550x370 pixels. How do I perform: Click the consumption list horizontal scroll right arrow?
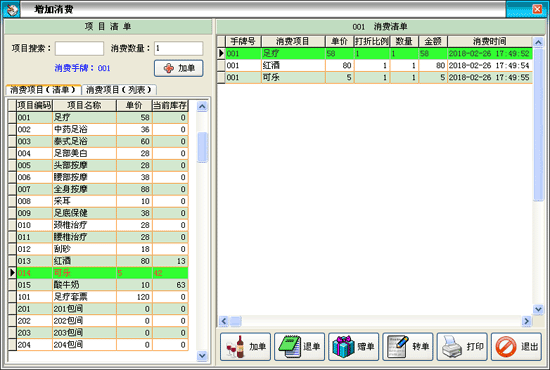tap(526, 321)
